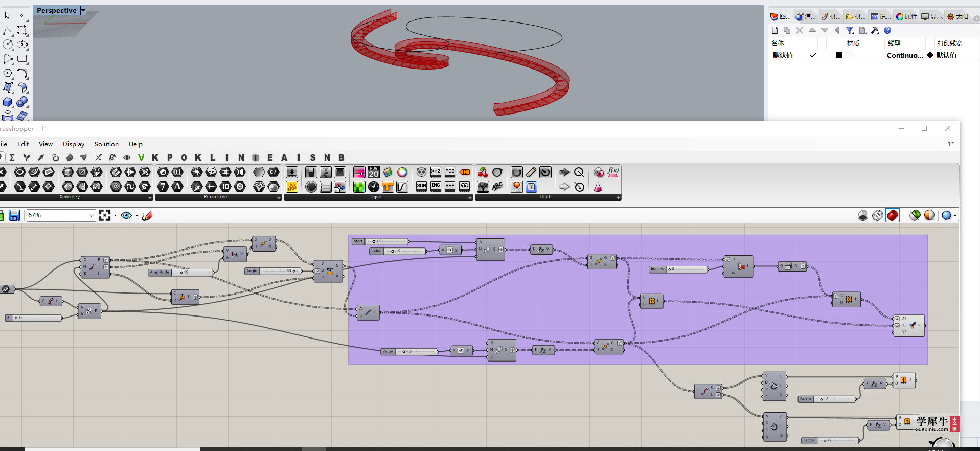Toggle the orange document preview sphere

point(929,215)
